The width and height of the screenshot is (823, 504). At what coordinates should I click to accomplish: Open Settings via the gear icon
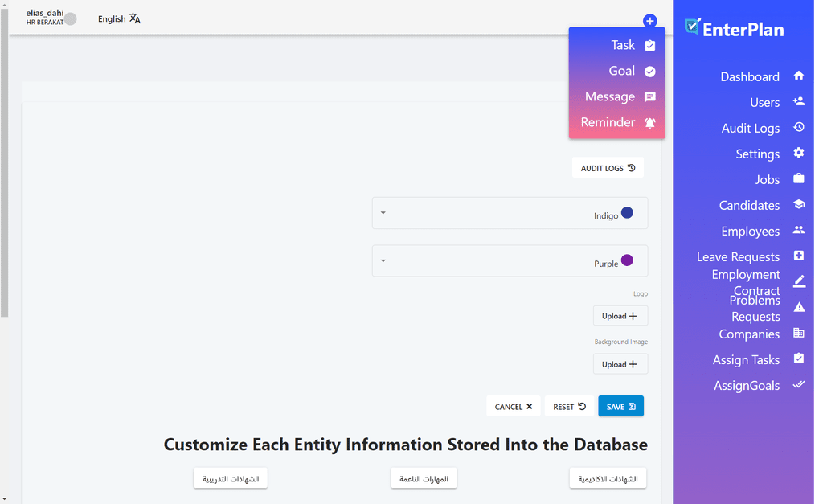(798, 153)
